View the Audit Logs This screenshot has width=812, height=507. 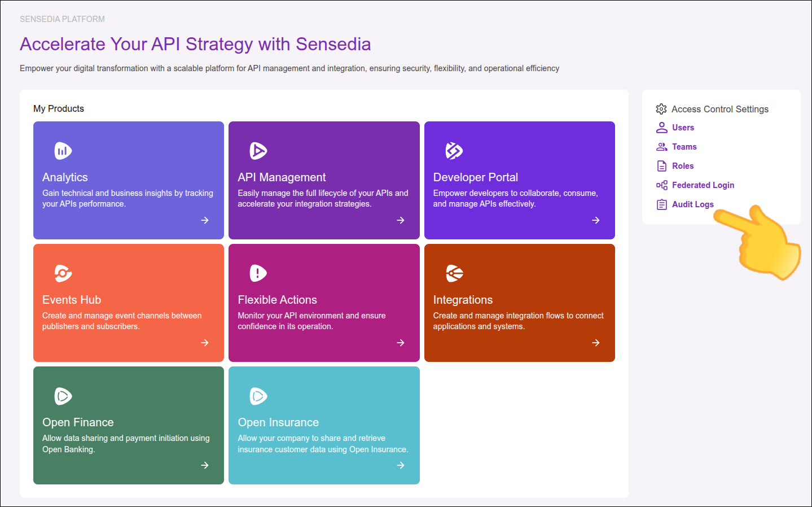[x=692, y=204]
